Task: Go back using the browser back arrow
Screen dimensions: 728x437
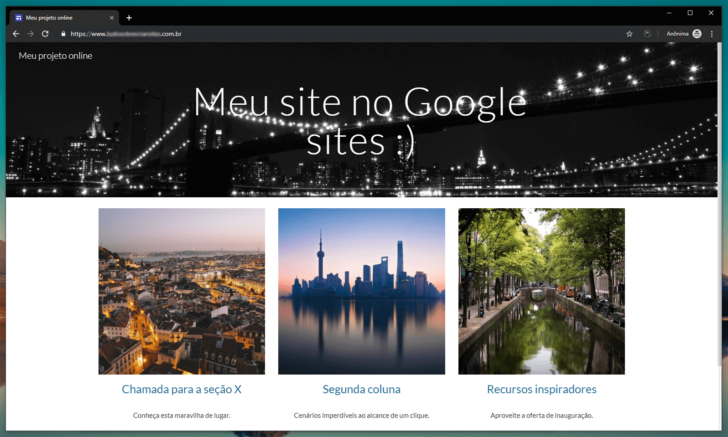Action: tap(16, 34)
